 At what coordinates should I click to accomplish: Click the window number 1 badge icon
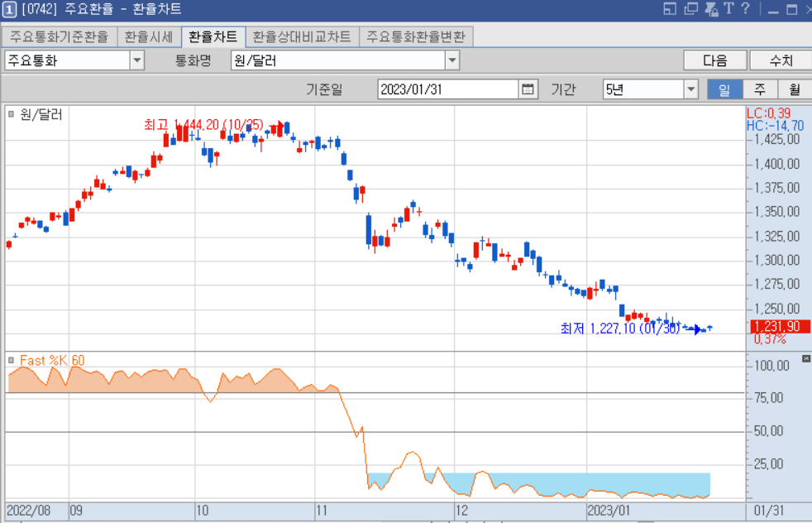[x=9, y=9]
